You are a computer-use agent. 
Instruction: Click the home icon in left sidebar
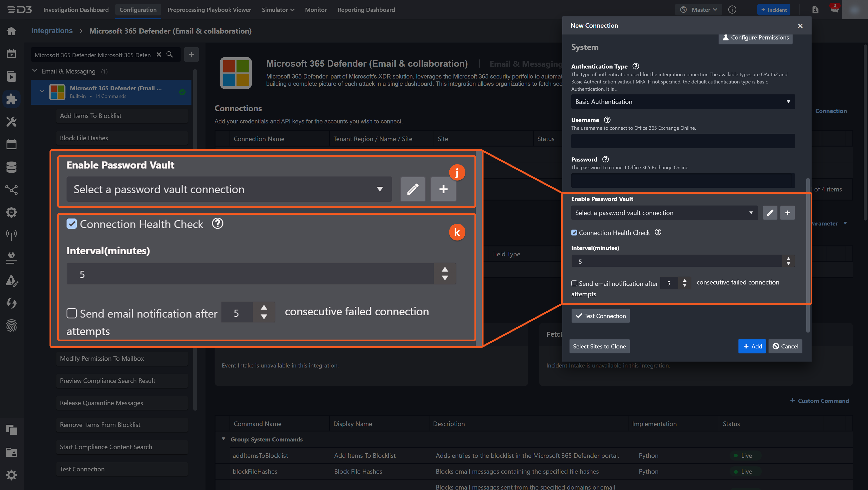[12, 31]
